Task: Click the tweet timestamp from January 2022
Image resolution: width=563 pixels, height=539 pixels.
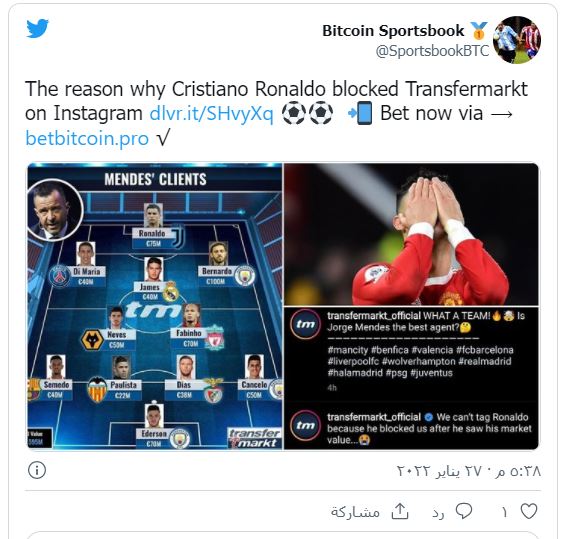Action: click(x=469, y=471)
